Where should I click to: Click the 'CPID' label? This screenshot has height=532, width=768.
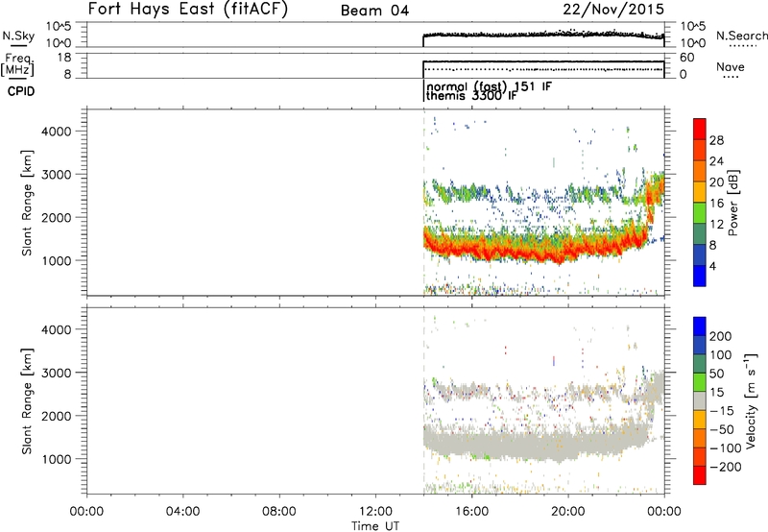(x=21, y=91)
